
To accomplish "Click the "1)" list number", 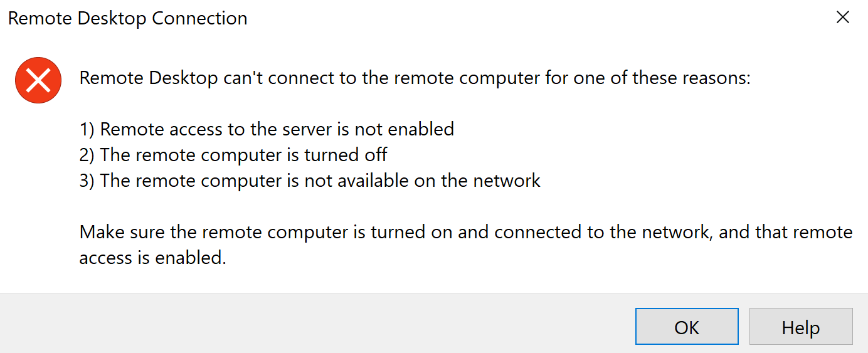I will 88,130.
